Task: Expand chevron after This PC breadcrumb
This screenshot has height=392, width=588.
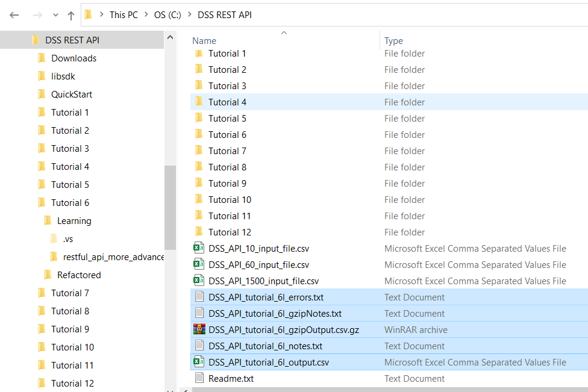Action: pos(146,14)
